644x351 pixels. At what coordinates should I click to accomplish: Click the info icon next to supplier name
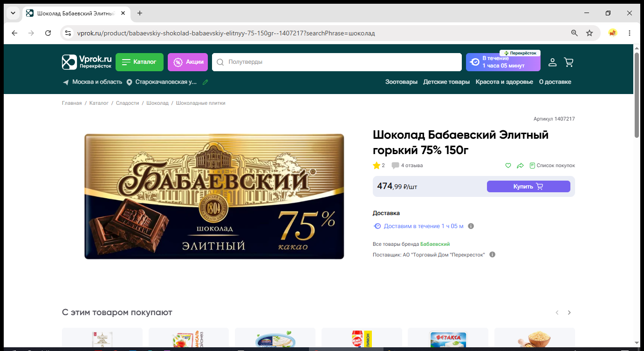pos(492,255)
